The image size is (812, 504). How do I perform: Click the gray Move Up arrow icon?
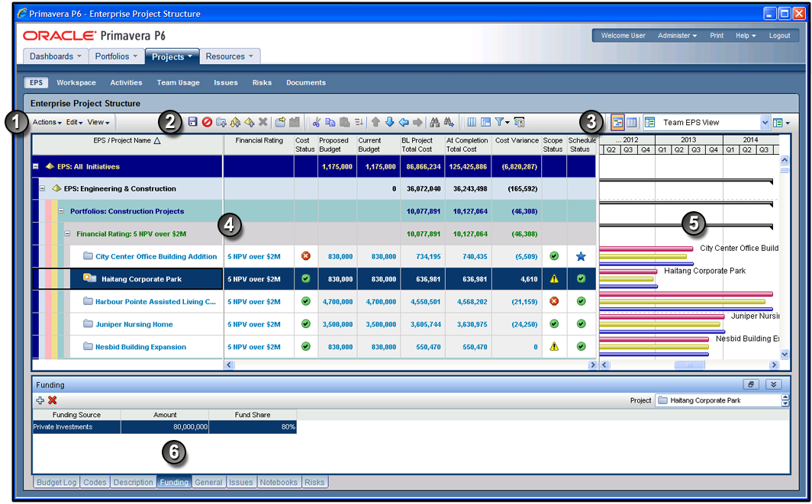375,122
